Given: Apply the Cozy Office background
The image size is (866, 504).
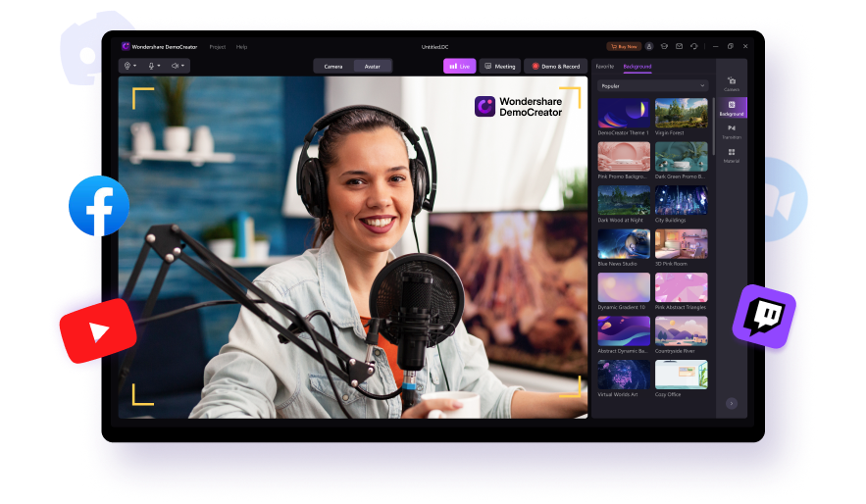Looking at the screenshot, I should tap(681, 375).
